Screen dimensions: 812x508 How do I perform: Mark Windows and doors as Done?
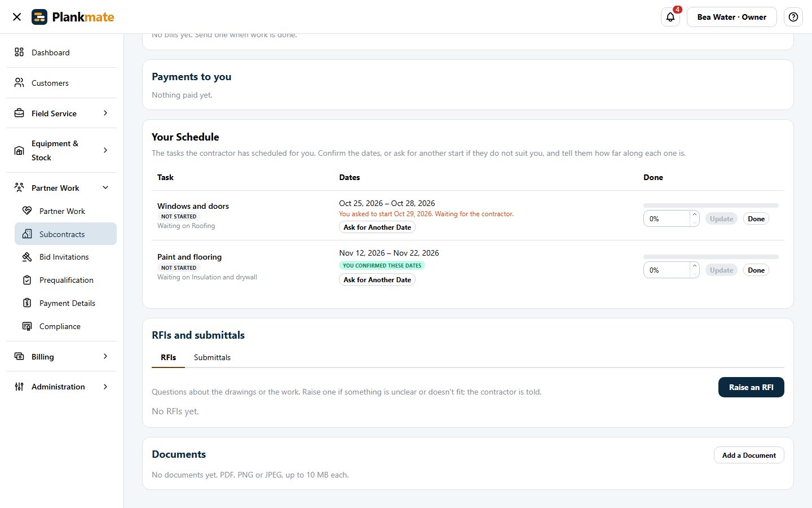756,219
